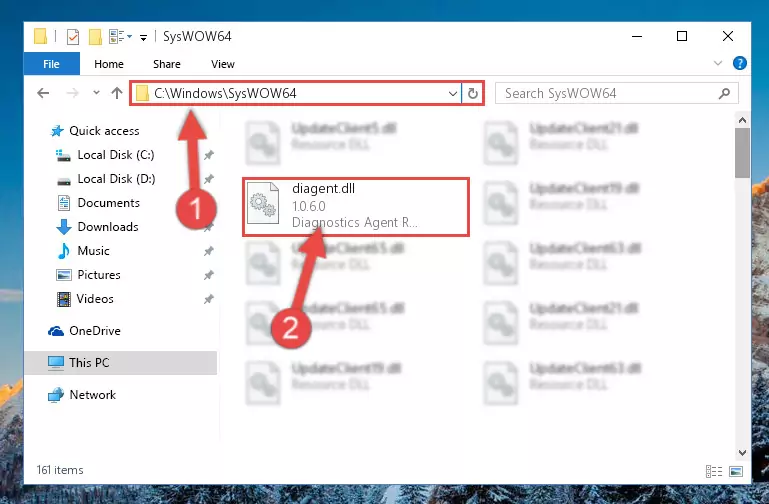Open Documents in the sidebar

pos(108,203)
